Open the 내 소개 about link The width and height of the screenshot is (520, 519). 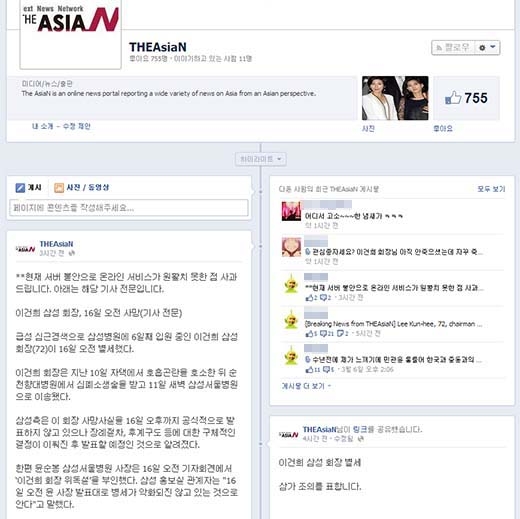[x=42, y=126]
